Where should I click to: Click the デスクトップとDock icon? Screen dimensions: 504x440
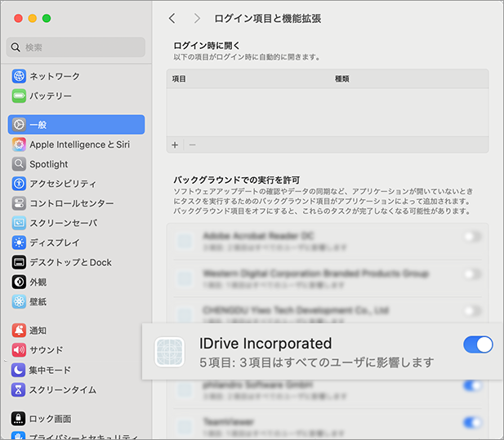coord(19,262)
